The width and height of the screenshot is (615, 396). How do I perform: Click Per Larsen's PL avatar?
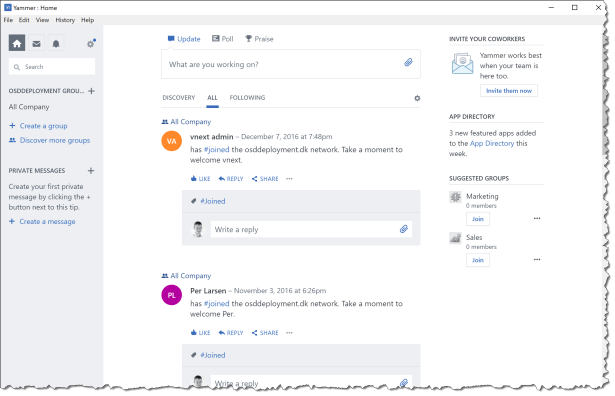pos(172,295)
